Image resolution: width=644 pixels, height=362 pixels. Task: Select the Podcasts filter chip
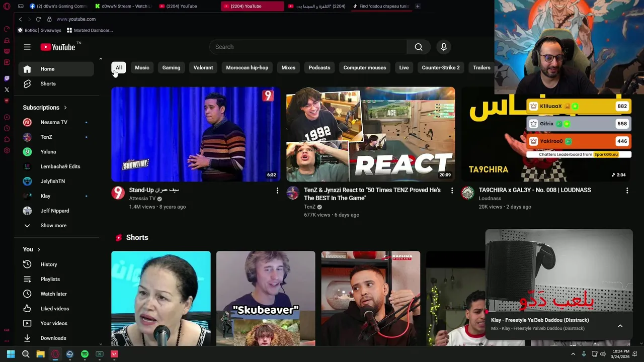(x=319, y=67)
